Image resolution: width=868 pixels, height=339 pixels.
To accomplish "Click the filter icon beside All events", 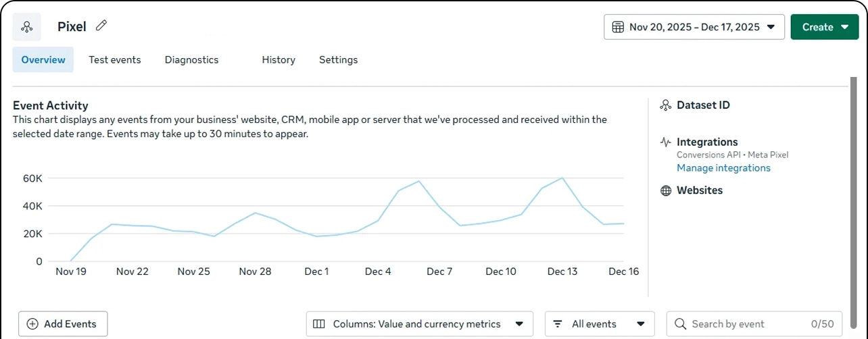I will 558,324.
